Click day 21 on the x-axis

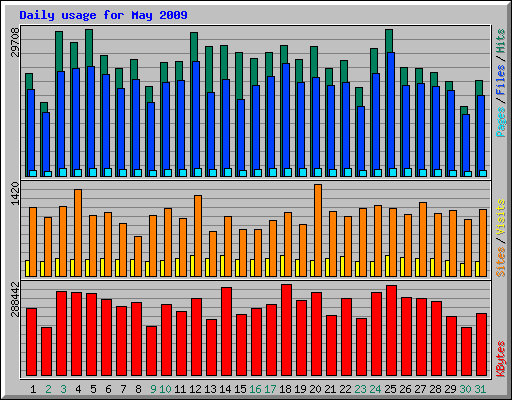point(330,389)
